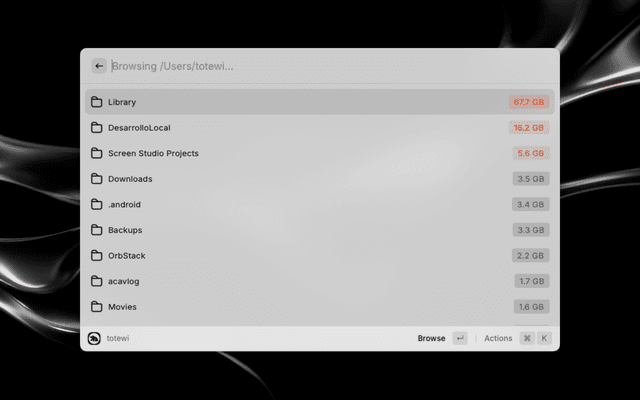Viewport: 640px width, 400px height.
Task: Click the Library folder icon
Action: (x=97, y=102)
